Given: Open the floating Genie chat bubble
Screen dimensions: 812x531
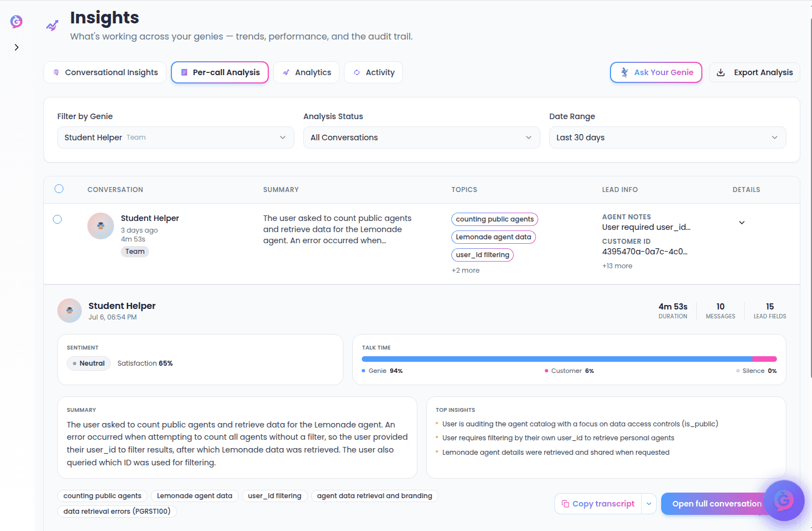Looking at the screenshot, I should pyautogui.click(x=784, y=500).
